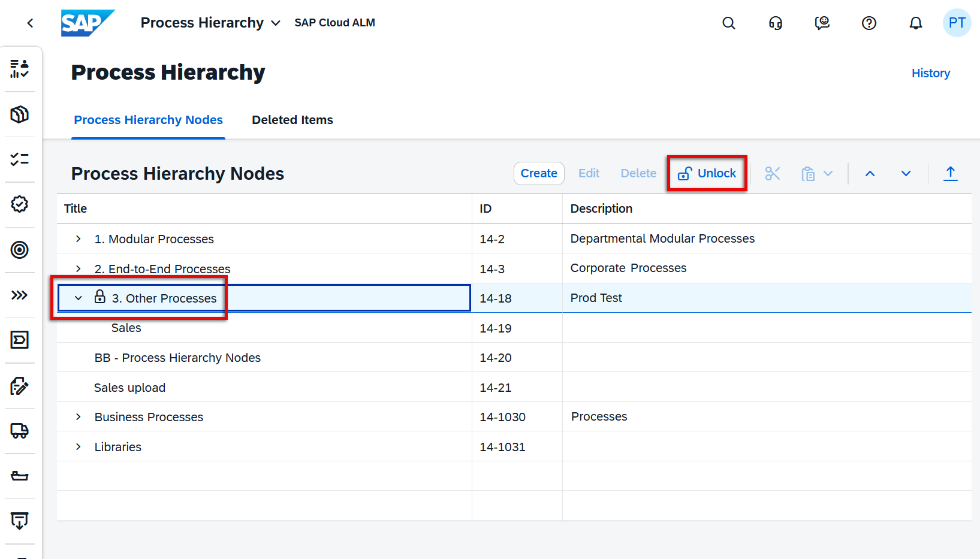Click the upload icon in toolbar
Viewport: 980px width, 559px height.
point(951,174)
